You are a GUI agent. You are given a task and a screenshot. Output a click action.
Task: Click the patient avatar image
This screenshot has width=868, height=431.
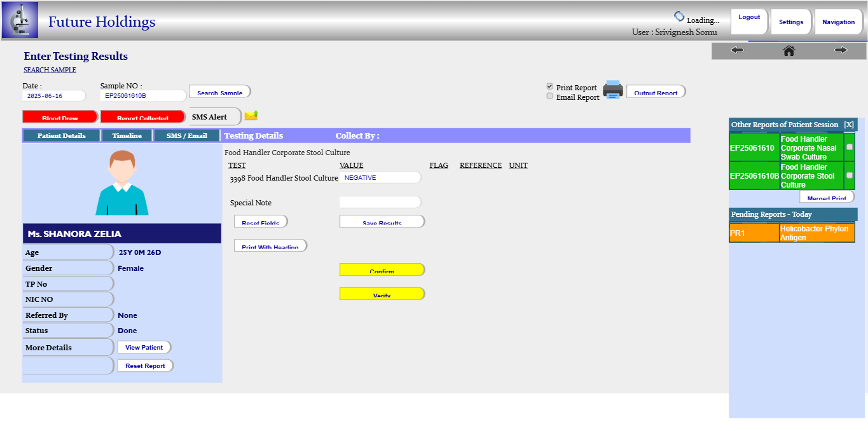pyautogui.click(x=122, y=183)
